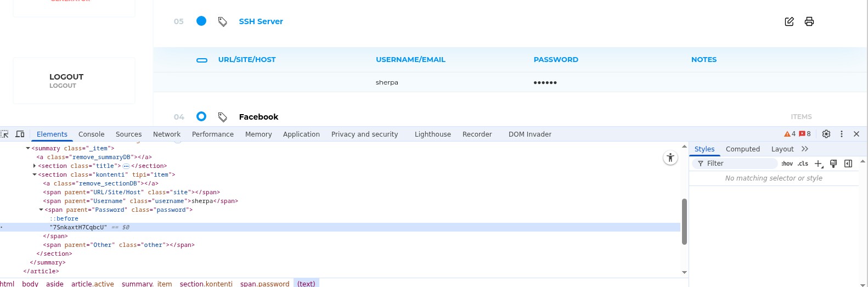The height and width of the screenshot is (287, 868).
Task: Open the DevTools three-dot customize menu
Action: coord(841,134)
